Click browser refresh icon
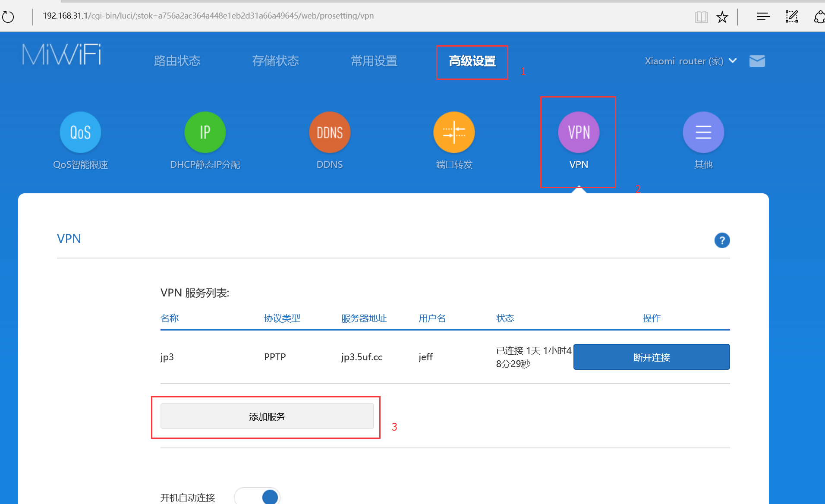The height and width of the screenshot is (504, 825). pos(8,17)
